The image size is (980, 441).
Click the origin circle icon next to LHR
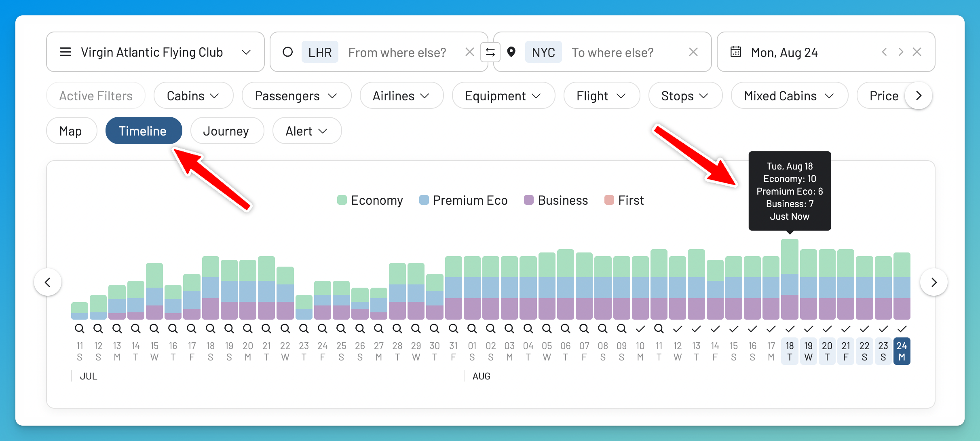click(287, 52)
